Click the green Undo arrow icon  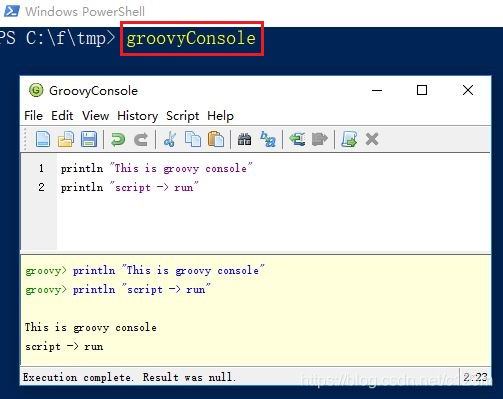click(x=118, y=139)
